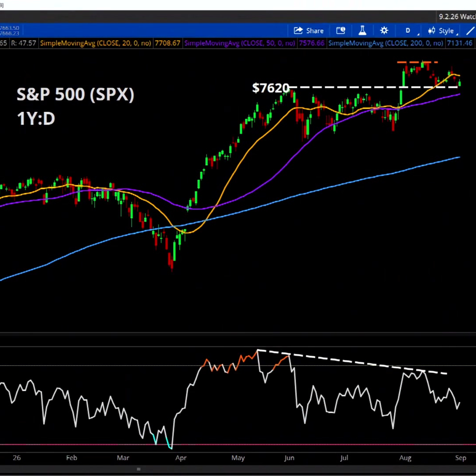The image size is (476, 476).
Task: Click the SimpleMovingAvg (CLOSE, 20, 0, no) label
Action: point(95,43)
